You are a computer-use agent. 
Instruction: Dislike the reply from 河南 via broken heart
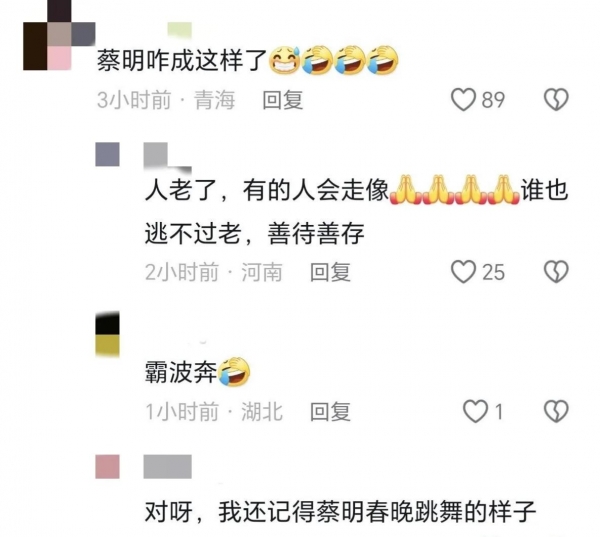pyautogui.click(x=556, y=272)
